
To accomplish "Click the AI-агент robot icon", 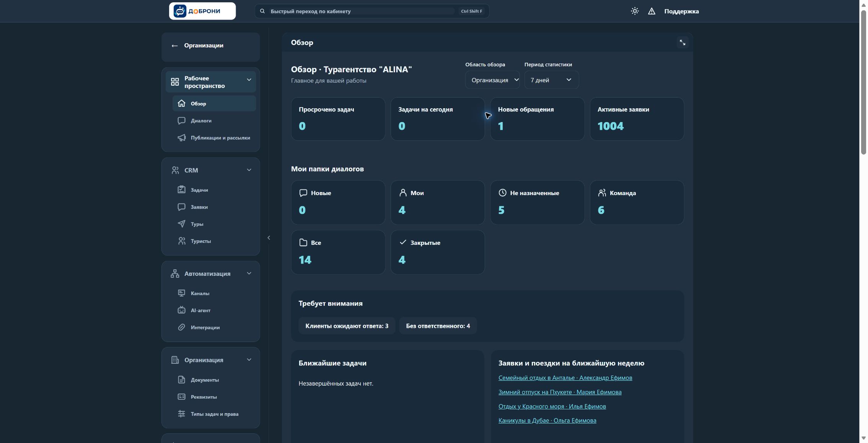I will (x=182, y=310).
